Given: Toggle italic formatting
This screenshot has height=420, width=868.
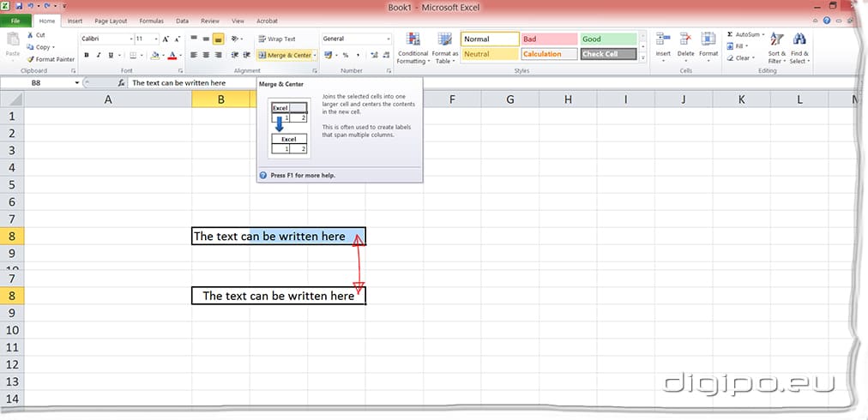Looking at the screenshot, I should (99, 55).
